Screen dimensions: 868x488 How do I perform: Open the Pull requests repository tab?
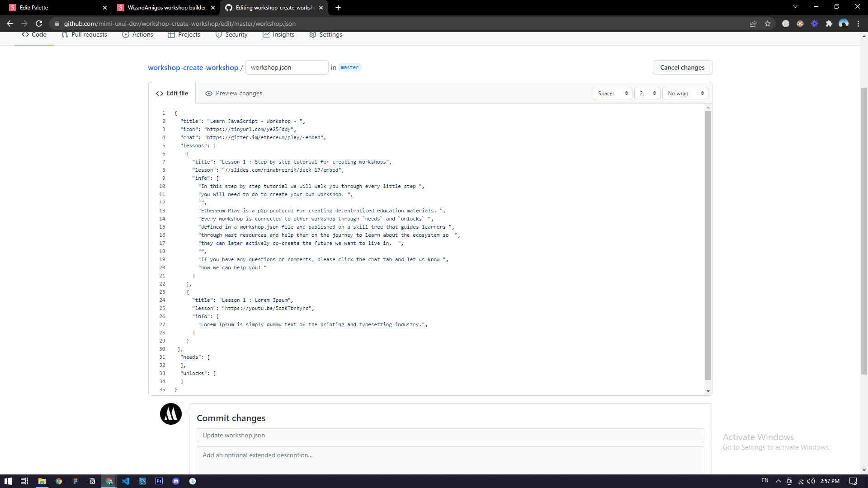point(85,35)
